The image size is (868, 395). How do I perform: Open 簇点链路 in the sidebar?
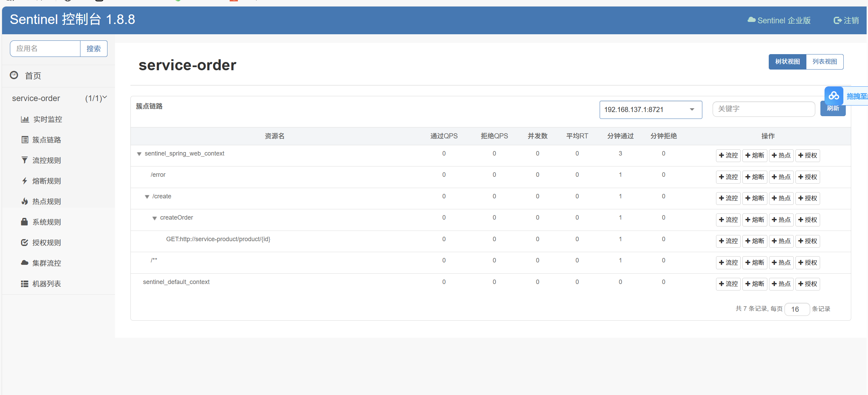46,140
